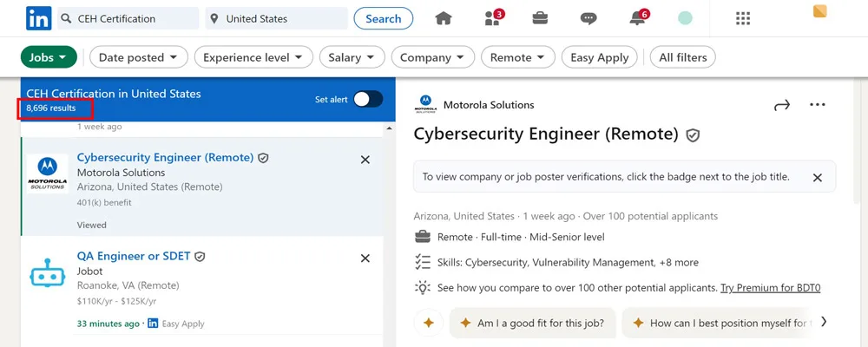The height and width of the screenshot is (347, 868).
Task: Click job list scrollbar up arrow
Action: click(x=390, y=128)
